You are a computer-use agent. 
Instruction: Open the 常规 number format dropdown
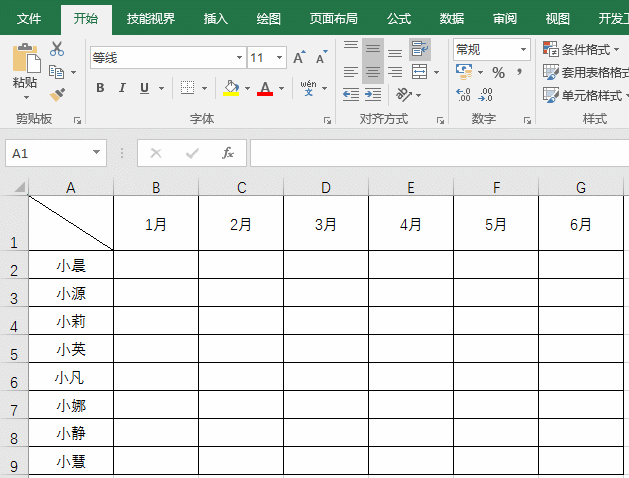point(523,49)
